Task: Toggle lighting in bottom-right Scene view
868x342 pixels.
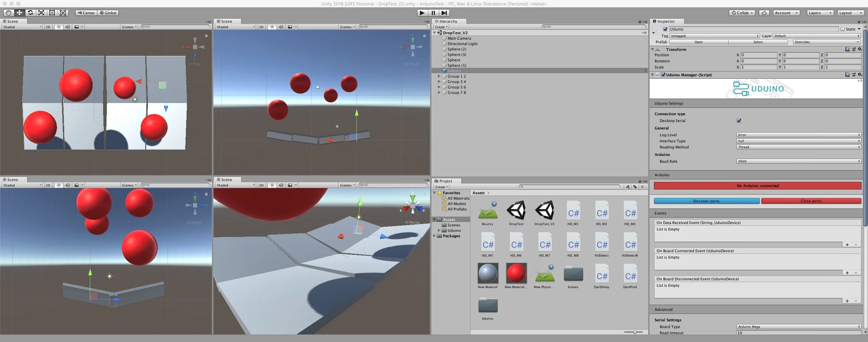Action: [272, 185]
